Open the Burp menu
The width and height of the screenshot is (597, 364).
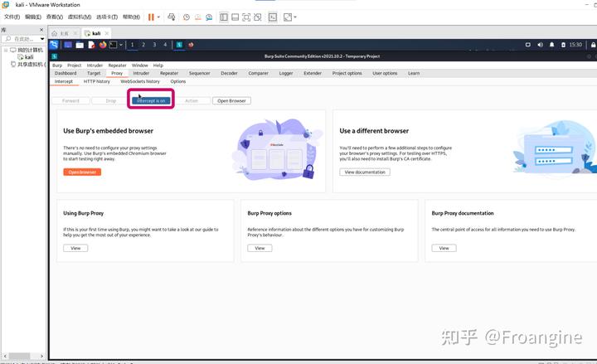(57, 66)
